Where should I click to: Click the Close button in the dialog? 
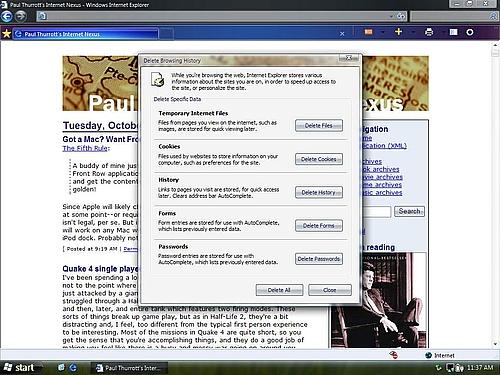(x=330, y=290)
